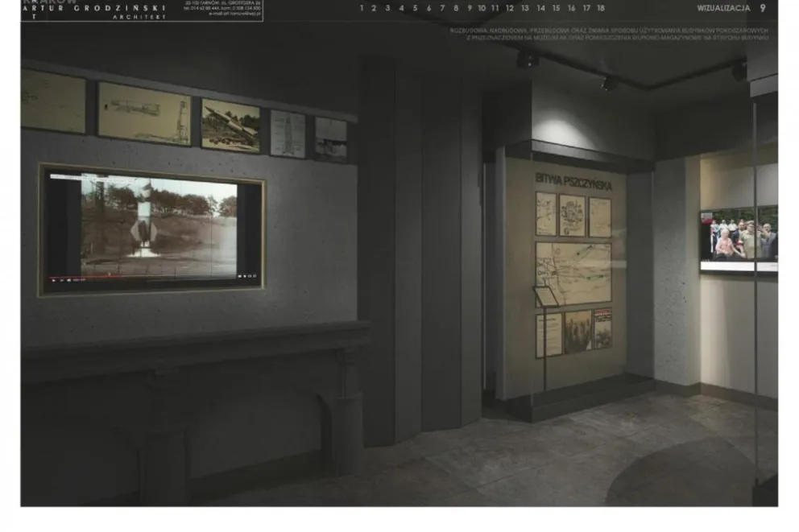Click the ARTUR GRODZIŃSKI name in header
The width and height of the screenshot is (799, 532).
[94, 8]
